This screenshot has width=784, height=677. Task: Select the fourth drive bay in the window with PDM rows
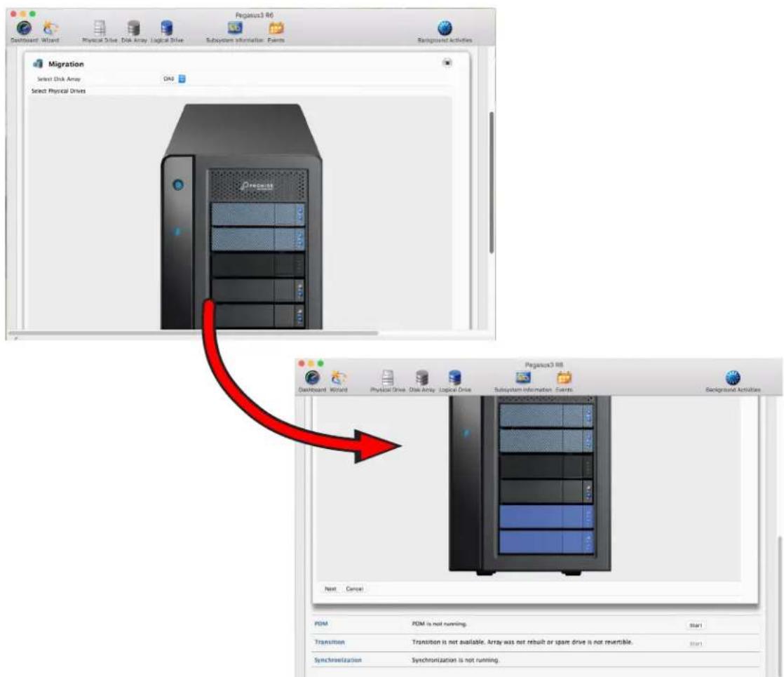546,491
